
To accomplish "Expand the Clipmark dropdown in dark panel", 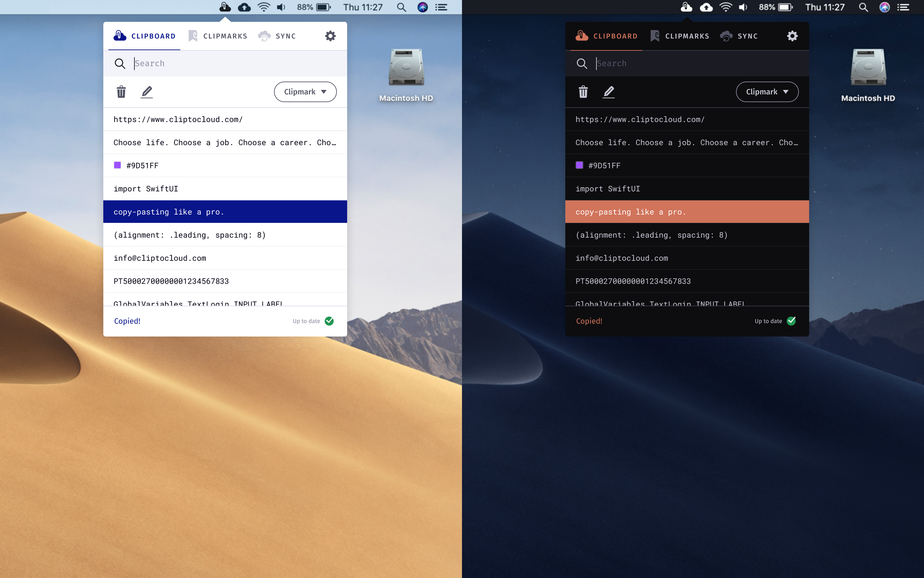I will point(767,92).
